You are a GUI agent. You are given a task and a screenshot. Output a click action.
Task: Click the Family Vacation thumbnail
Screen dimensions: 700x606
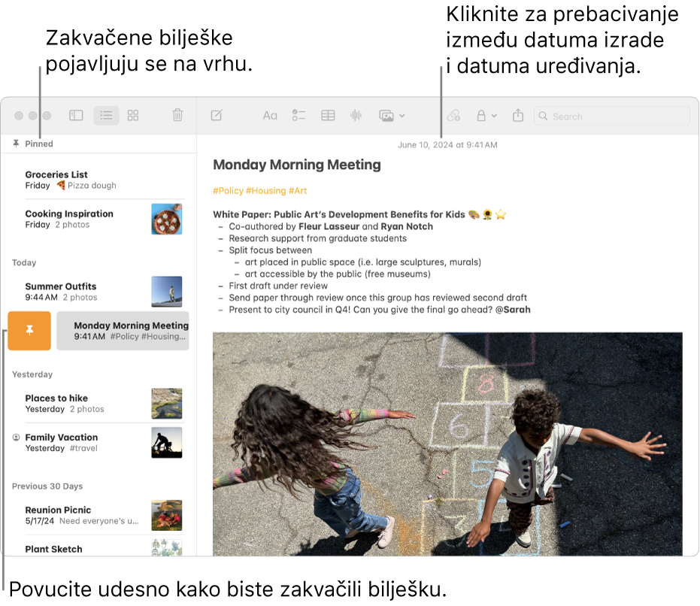[166, 443]
